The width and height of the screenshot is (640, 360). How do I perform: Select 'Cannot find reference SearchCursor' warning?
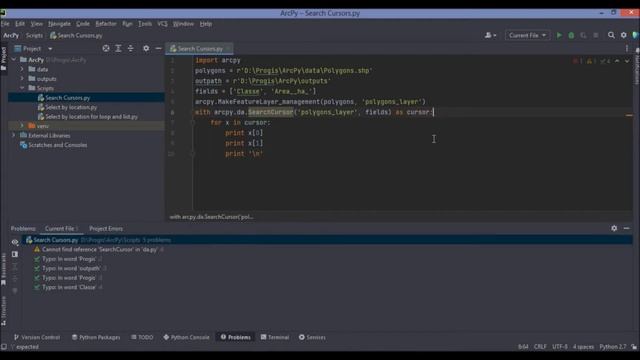click(x=100, y=249)
